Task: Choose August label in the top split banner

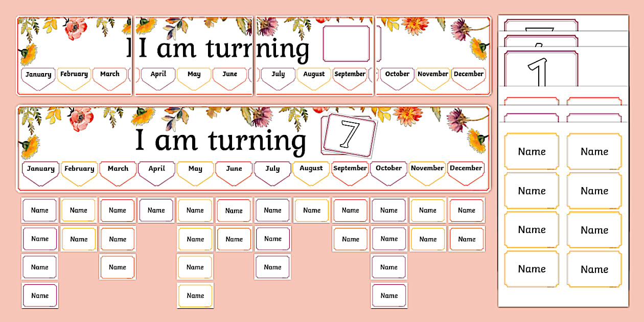Action: tap(314, 75)
